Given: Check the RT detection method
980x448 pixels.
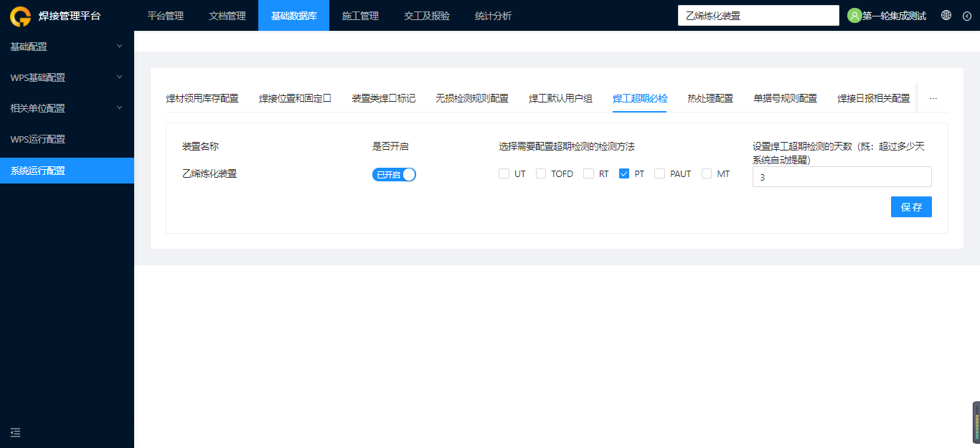Looking at the screenshot, I should pos(588,173).
